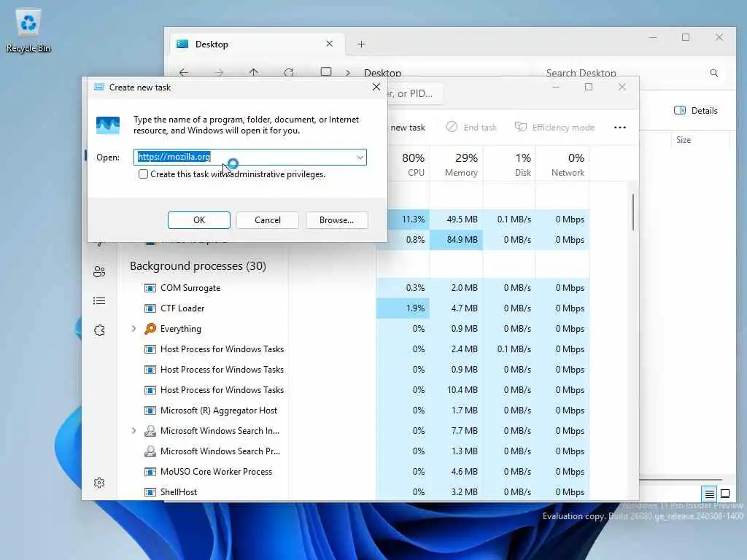This screenshot has width=747, height=560.
Task: Click the Desktop breadcrumb in address bar
Action: 382,73
